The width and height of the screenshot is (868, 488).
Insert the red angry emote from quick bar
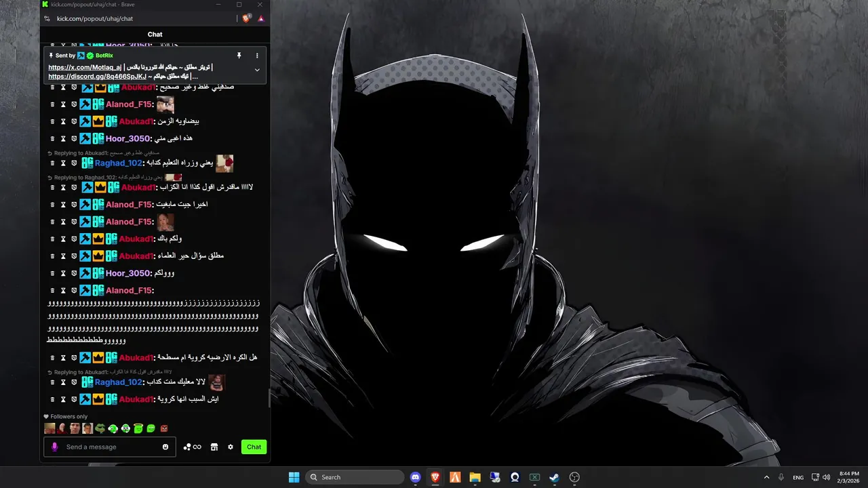click(163, 428)
